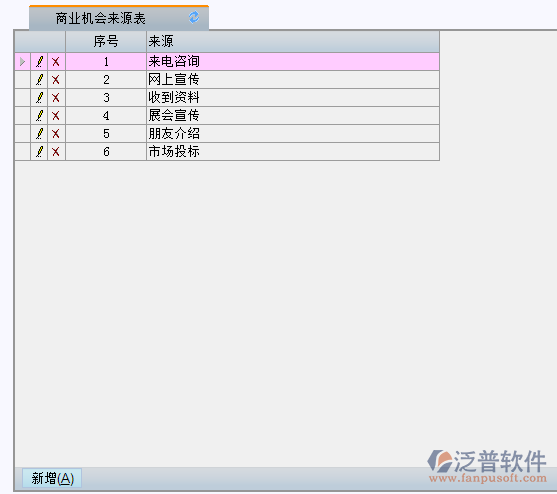Viewport: 557px width, 494px height.
Task: Select the 朋友介绍 source cell
Action: click(293, 134)
